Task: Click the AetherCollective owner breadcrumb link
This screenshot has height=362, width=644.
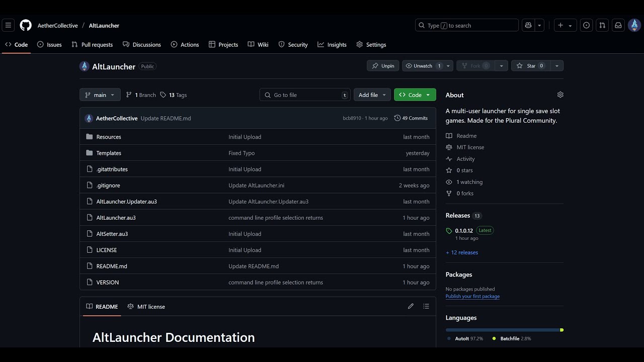Action: (58, 26)
